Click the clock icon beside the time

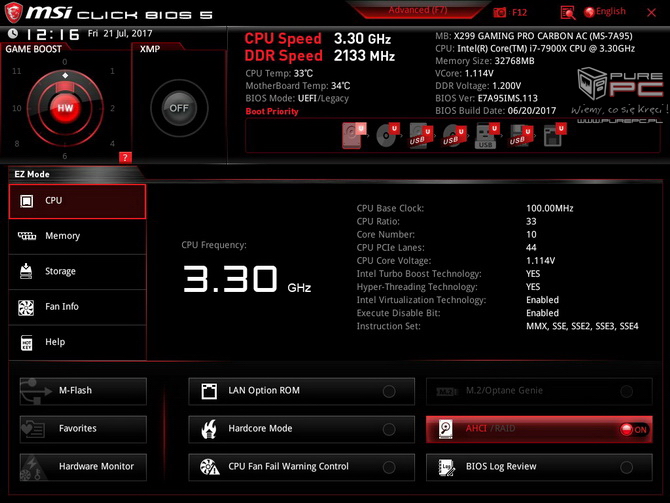pos(13,33)
